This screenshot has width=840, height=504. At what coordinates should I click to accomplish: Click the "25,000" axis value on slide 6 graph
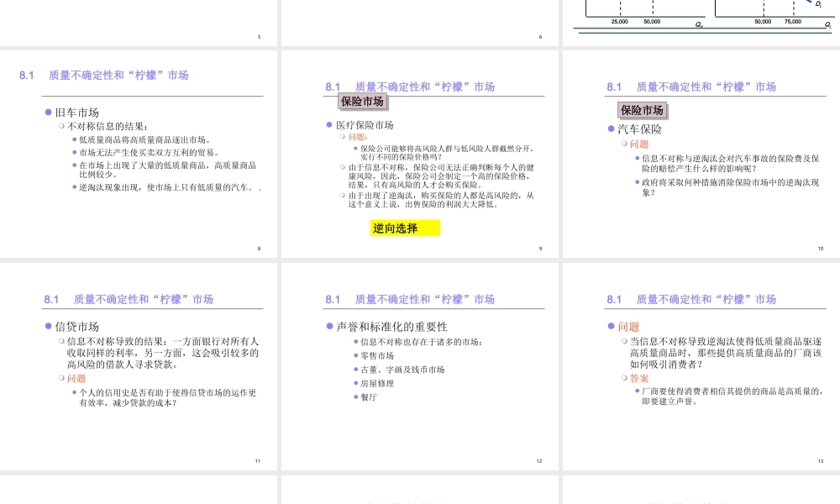click(619, 20)
